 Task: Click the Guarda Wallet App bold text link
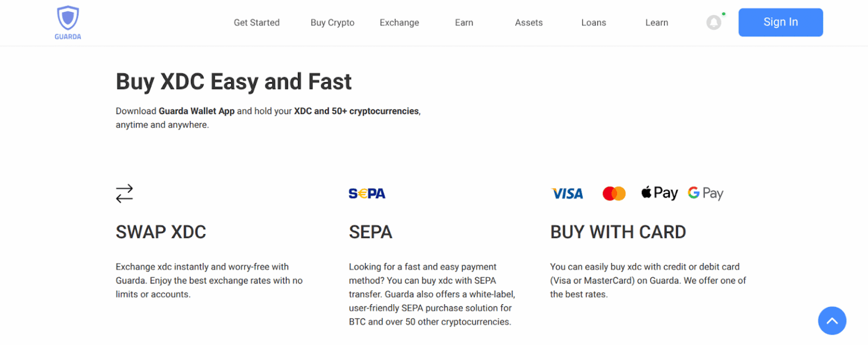point(197,111)
